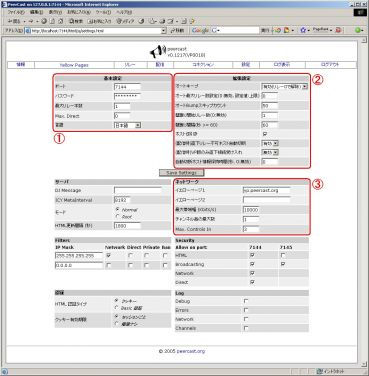Switch to the Yellow Pages tab
Image resolution: width=369 pixels, height=376 pixels.
click(x=74, y=65)
